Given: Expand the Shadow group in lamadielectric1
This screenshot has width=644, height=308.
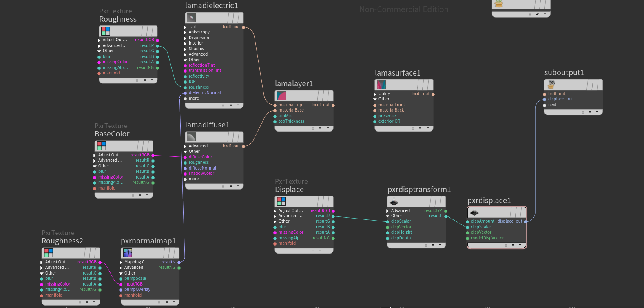Looking at the screenshot, I should 185,49.
